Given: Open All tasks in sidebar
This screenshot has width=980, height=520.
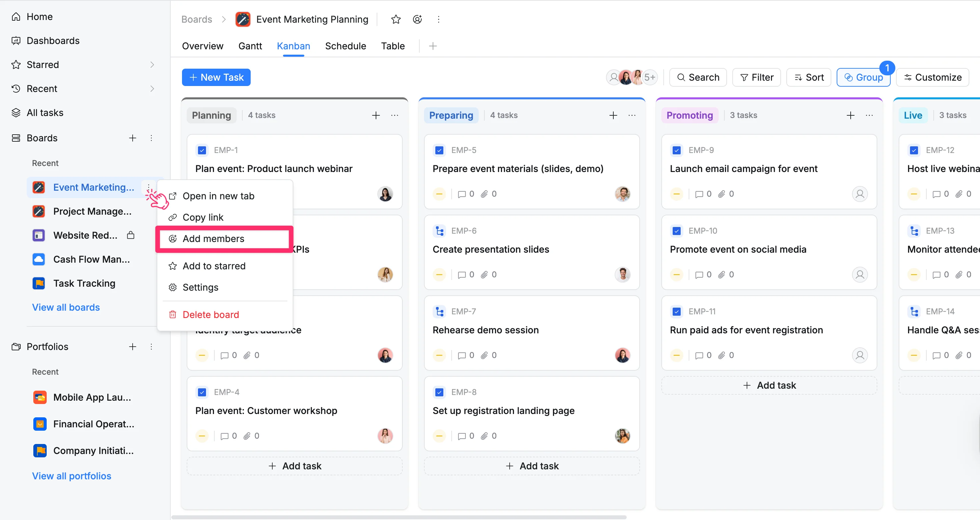Looking at the screenshot, I should 45,113.
